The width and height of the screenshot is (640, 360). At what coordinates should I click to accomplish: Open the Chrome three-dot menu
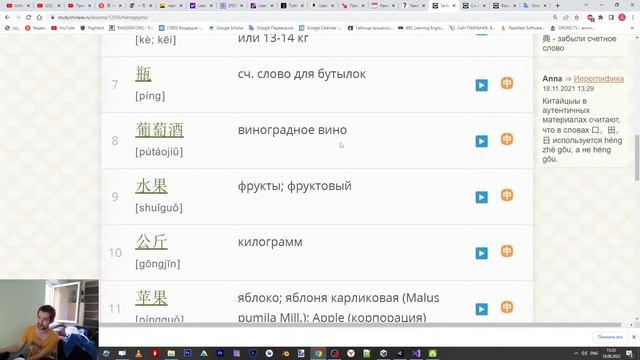click(x=633, y=18)
